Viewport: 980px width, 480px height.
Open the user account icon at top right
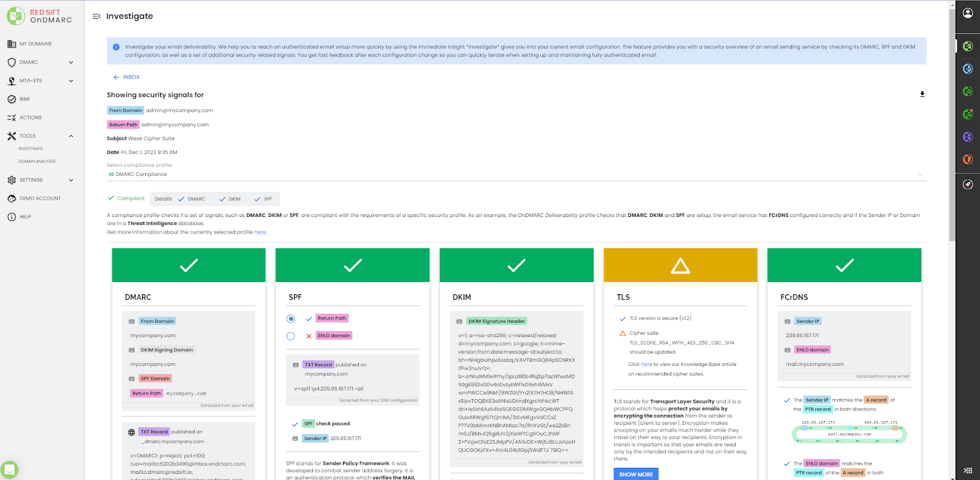968,13
